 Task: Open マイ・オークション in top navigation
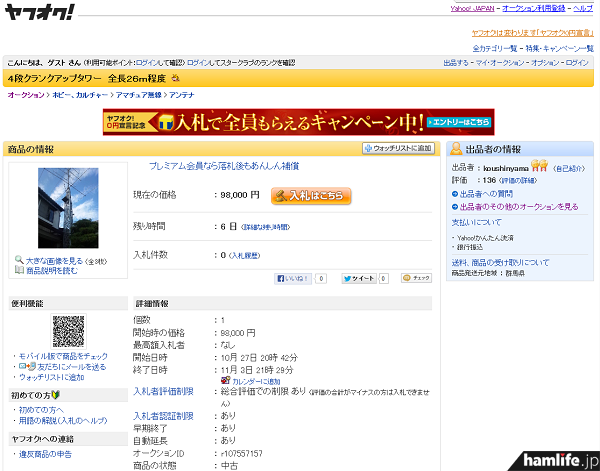tap(500, 62)
